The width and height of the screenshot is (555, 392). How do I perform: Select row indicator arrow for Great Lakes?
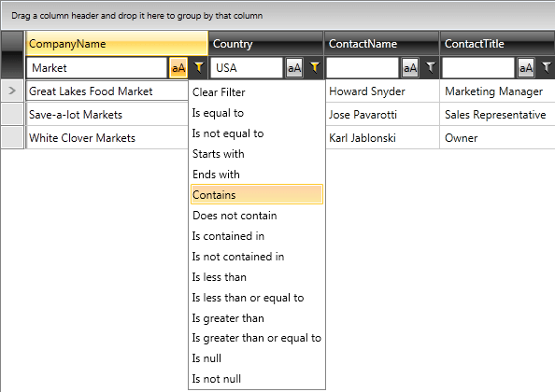(12, 91)
